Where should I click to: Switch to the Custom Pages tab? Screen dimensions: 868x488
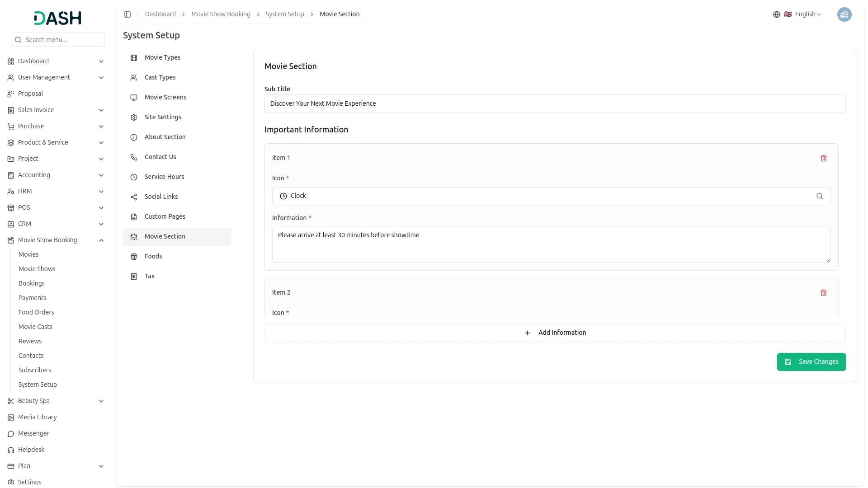pyautogui.click(x=165, y=216)
